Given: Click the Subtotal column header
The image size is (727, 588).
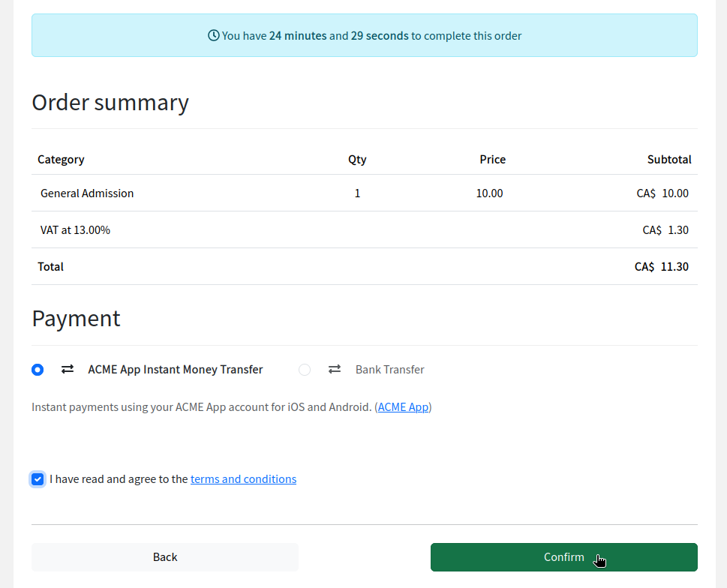Looking at the screenshot, I should pyautogui.click(x=669, y=160).
